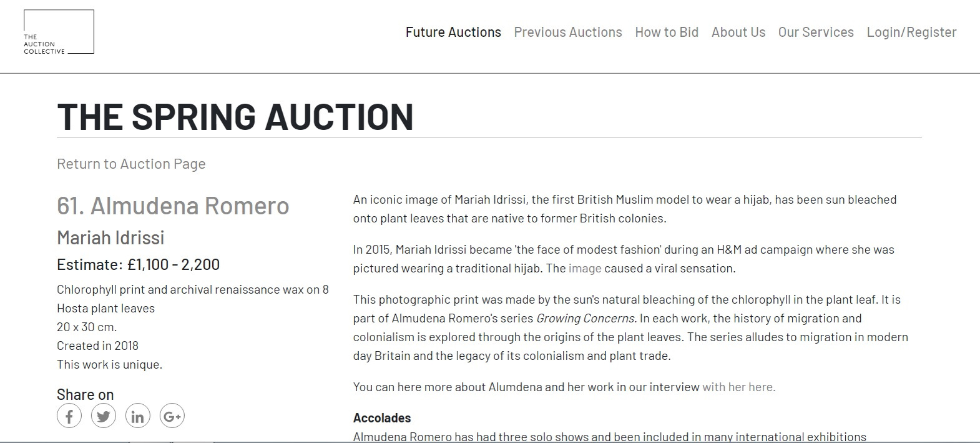This screenshot has width=980, height=443.
Task: Click the estimate £1,100 - 2,200 text
Action: [174, 265]
